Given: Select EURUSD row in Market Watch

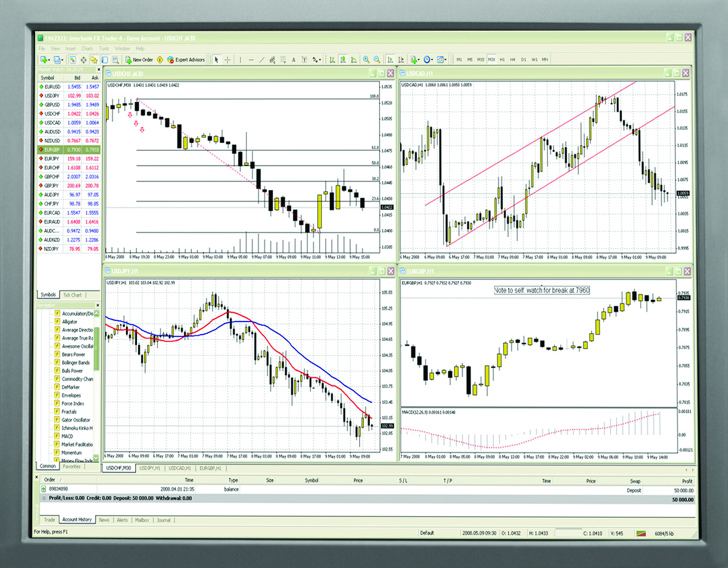Looking at the screenshot, I should tap(68, 87).
